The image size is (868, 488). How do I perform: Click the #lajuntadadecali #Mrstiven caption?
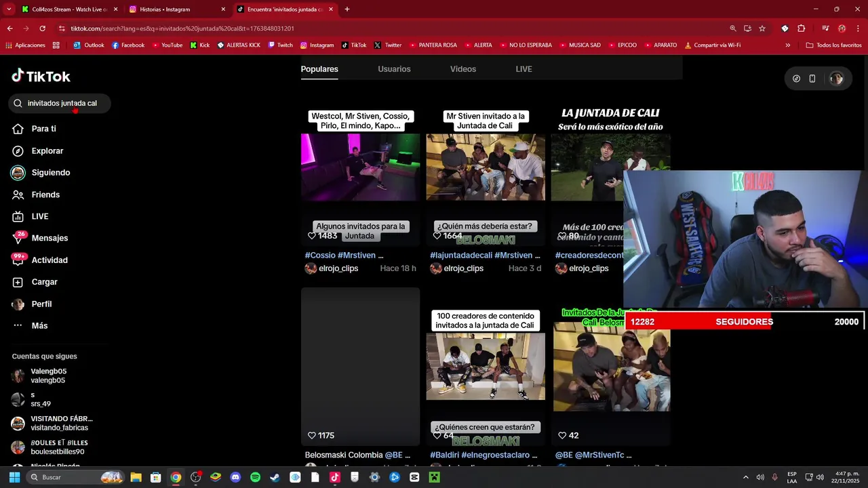click(x=485, y=256)
